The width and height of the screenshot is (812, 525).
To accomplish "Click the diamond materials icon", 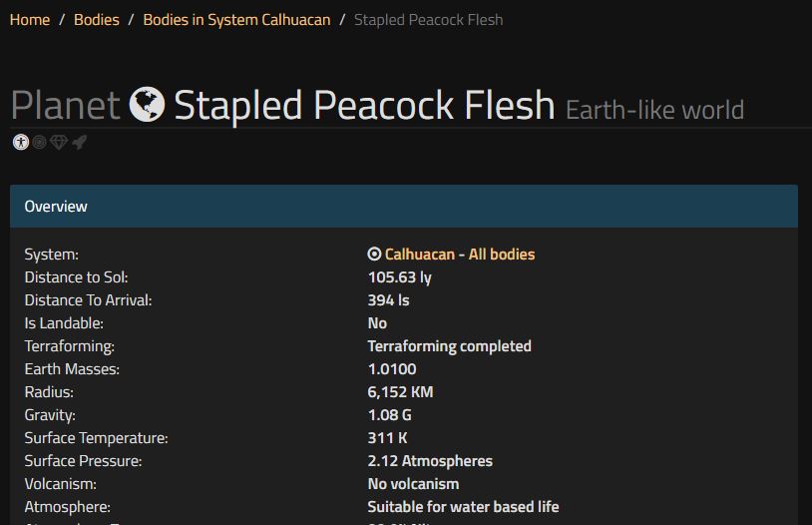I will pyautogui.click(x=59, y=142).
